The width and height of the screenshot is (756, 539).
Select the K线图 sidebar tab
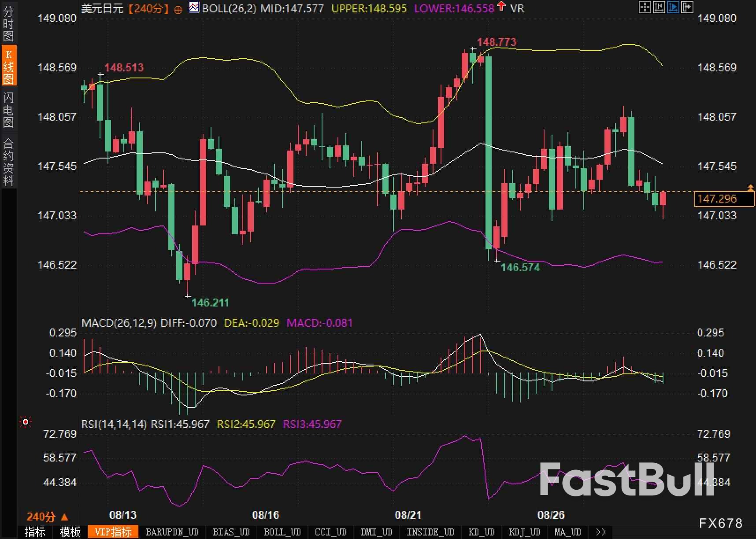coord(8,66)
